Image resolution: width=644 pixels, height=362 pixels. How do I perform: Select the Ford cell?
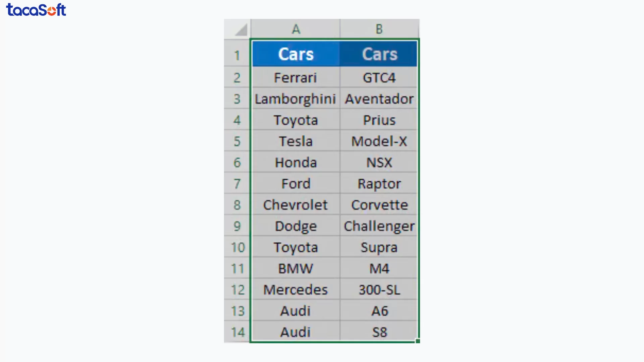click(296, 183)
